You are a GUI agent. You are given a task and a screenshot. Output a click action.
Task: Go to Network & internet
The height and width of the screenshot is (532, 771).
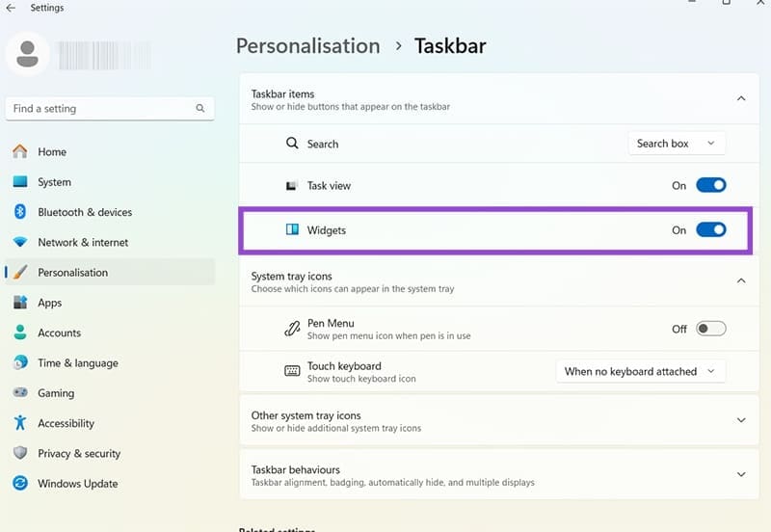click(x=110, y=242)
